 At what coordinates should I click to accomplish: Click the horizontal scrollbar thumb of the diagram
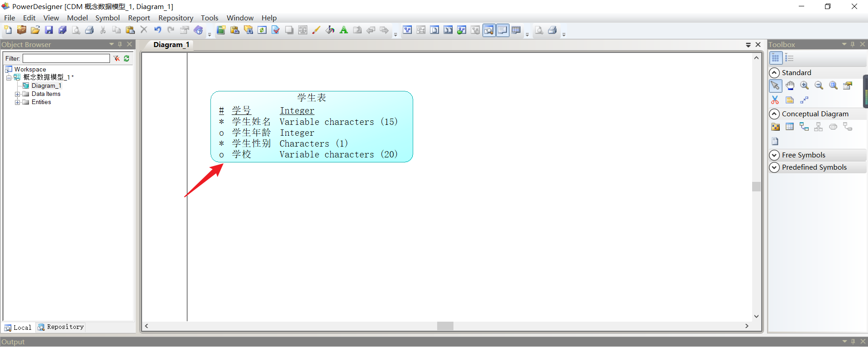(x=445, y=326)
